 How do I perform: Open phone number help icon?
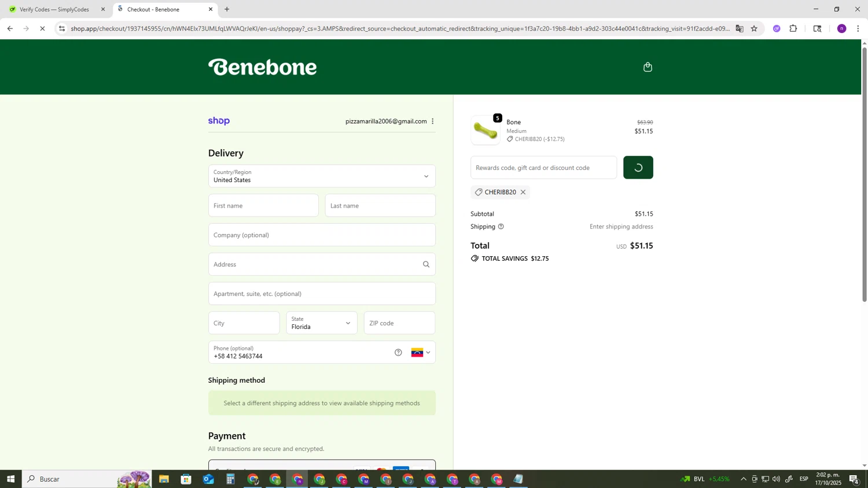(x=398, y=353)
